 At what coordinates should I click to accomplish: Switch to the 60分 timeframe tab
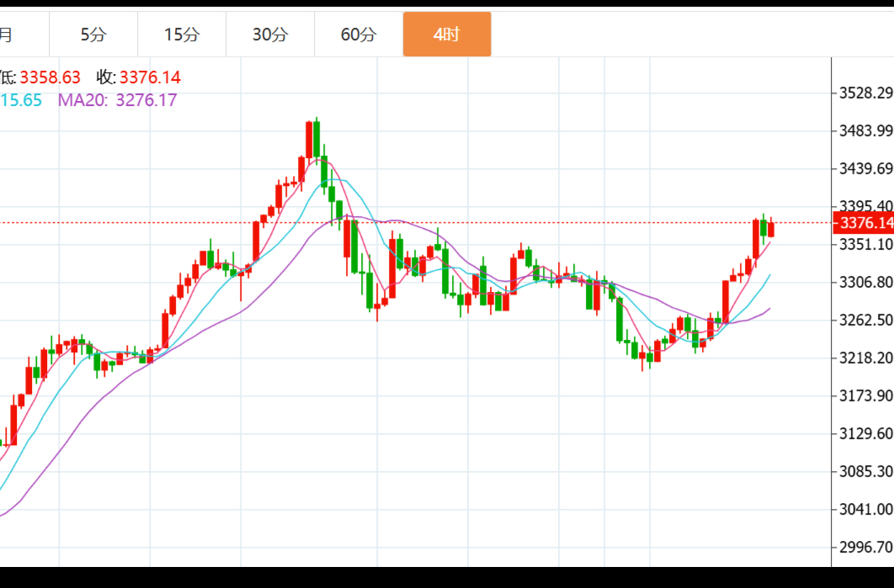[359, 34]
